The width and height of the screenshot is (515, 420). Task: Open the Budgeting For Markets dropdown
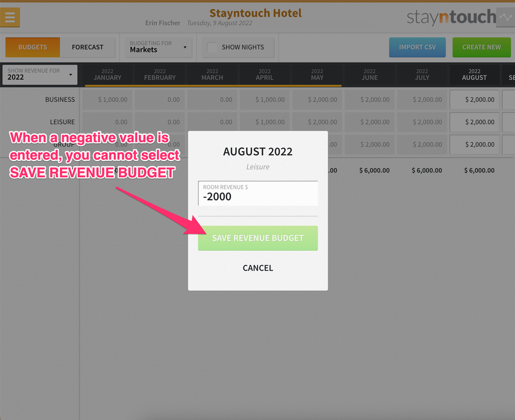pyautogui.click(x=158, y=47)
